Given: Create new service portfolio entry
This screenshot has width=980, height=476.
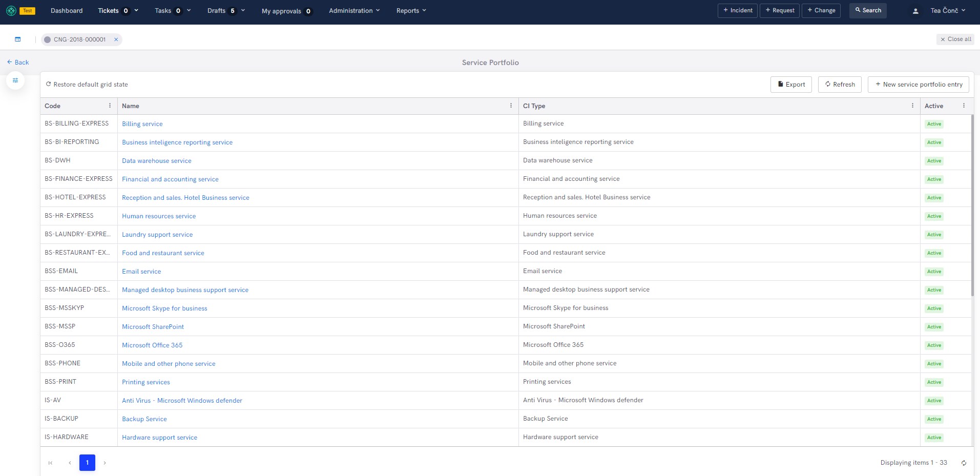Looking at the screenshot, I should click(x=919, y=85).
